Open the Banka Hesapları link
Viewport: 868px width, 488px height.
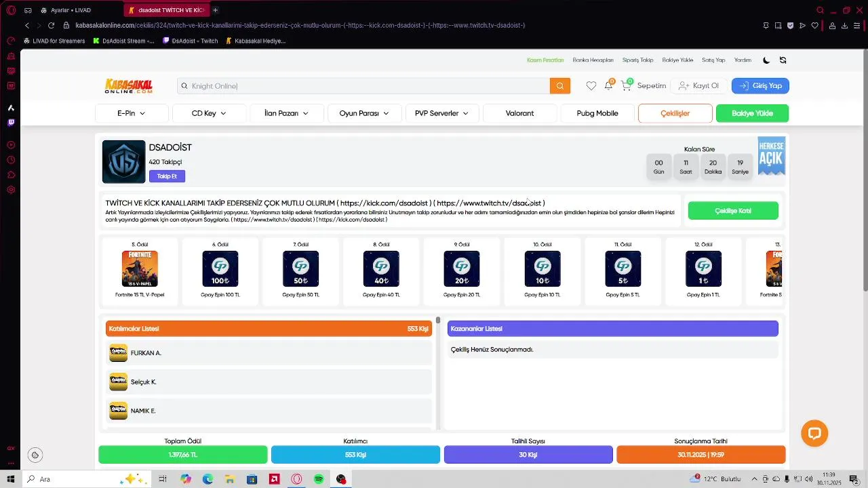click(x=593, y=60)
